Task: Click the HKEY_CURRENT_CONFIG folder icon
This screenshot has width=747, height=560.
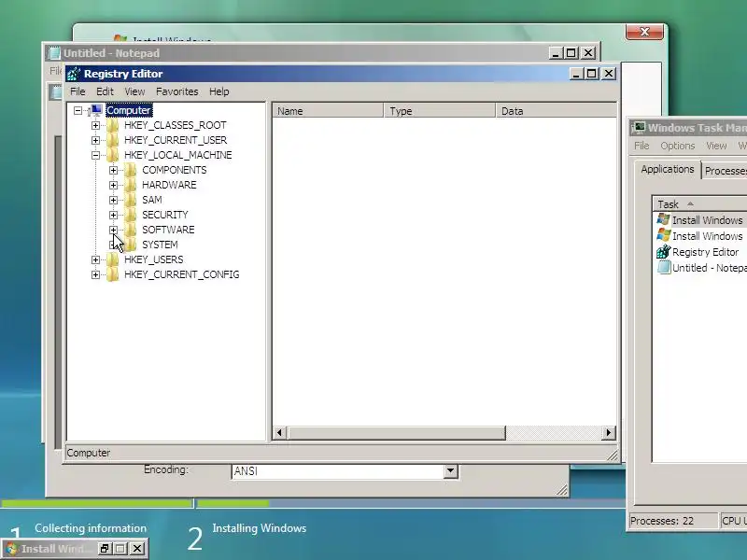Action: [113, 274]
